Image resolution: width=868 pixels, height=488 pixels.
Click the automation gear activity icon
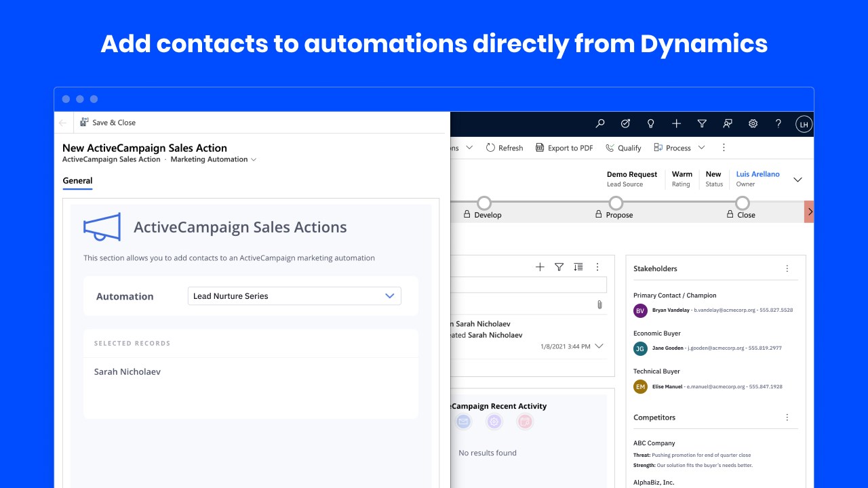click(494, 422)
